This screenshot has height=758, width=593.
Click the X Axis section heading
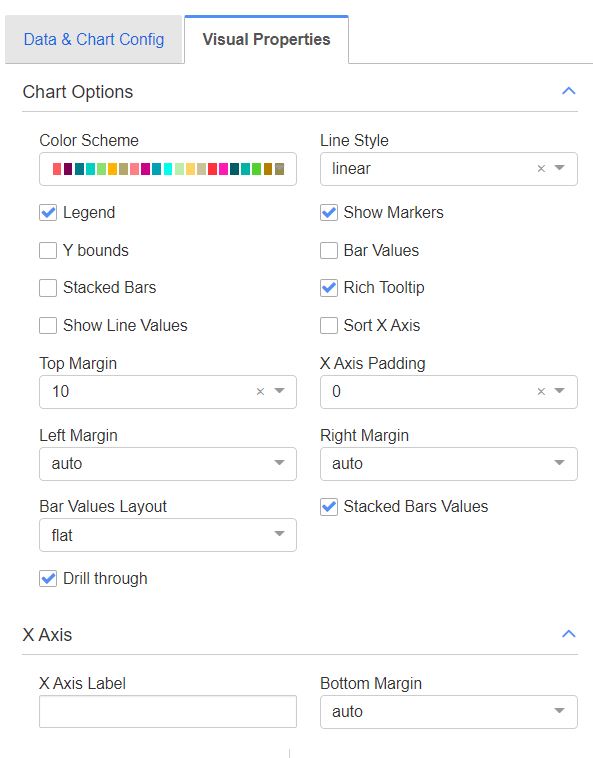click(x=47, y=635)
